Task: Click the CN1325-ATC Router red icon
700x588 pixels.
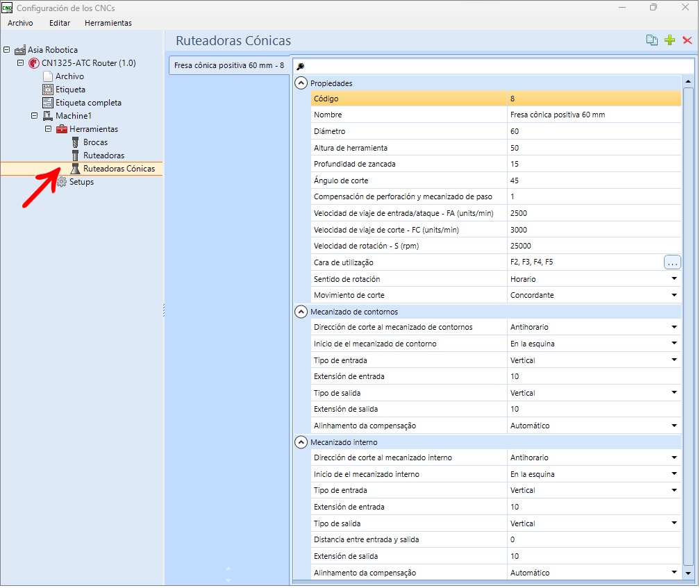Action: click(33, 63)
